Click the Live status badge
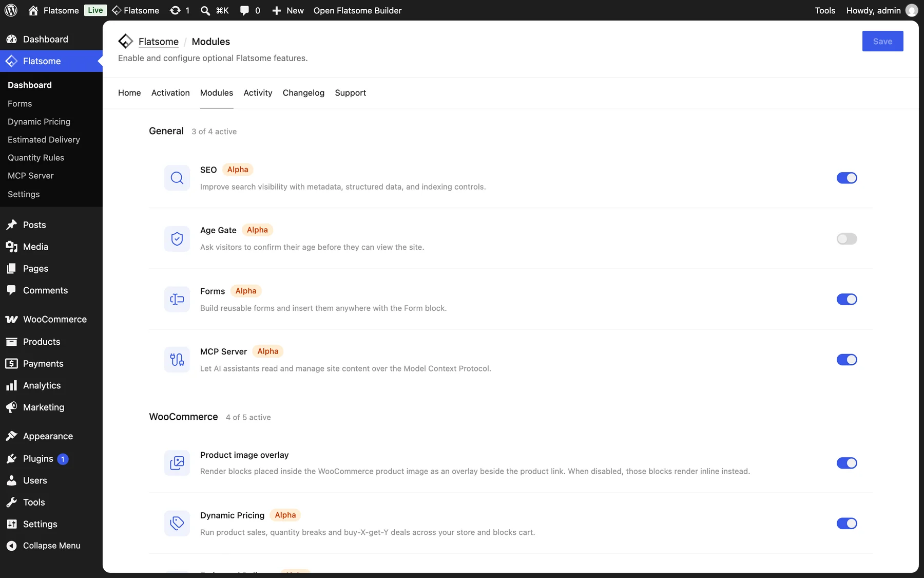This screenshot has width=924, height=578. 95,10
